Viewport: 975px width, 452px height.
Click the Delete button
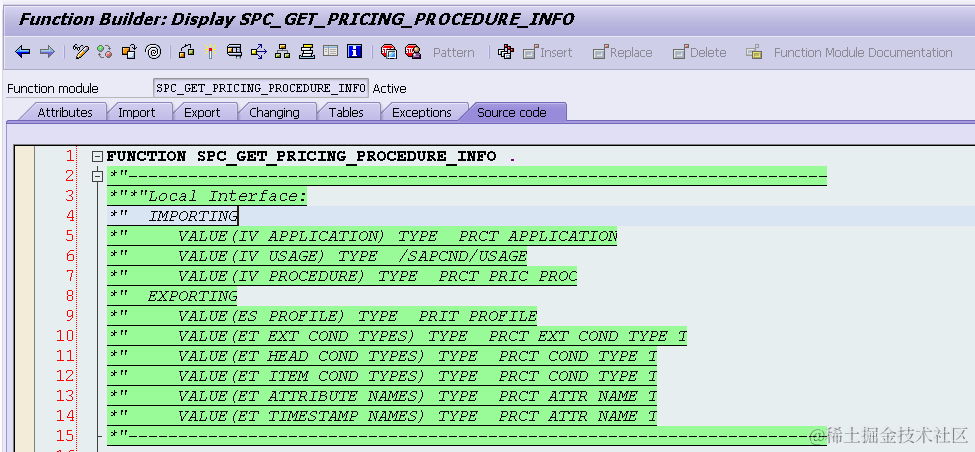[x=700, y=53]
